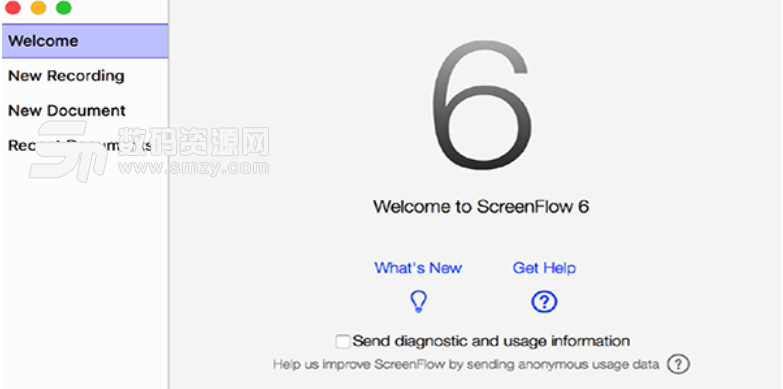This screenshot has width=783, height=389.
Task: Click the blue question mark under Get Help
Action: point(544,302)
